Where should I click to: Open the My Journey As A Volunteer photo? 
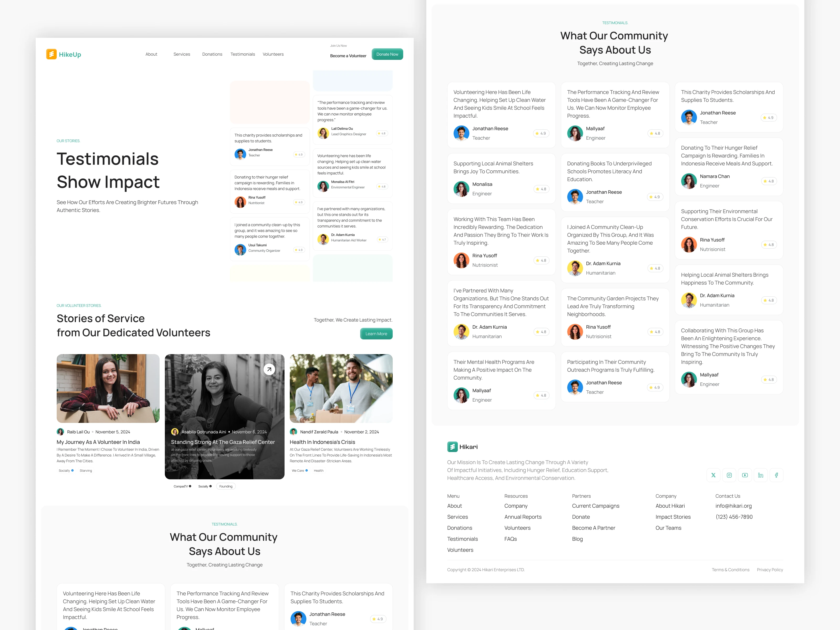click(108, 388)
